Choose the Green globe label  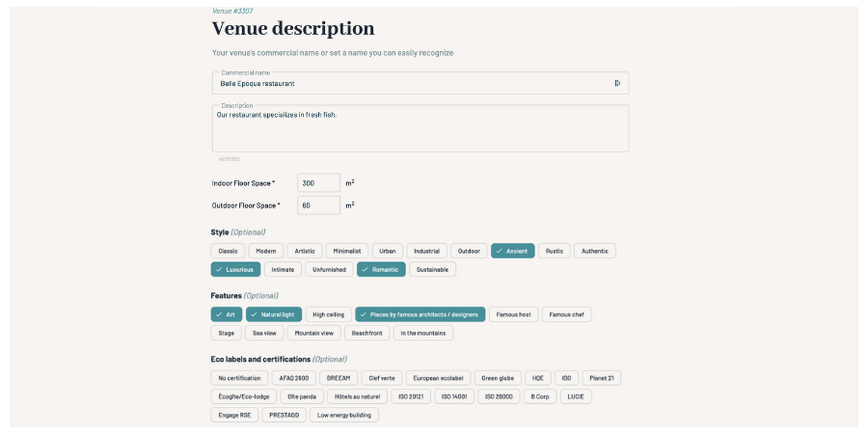click(498, 378)
